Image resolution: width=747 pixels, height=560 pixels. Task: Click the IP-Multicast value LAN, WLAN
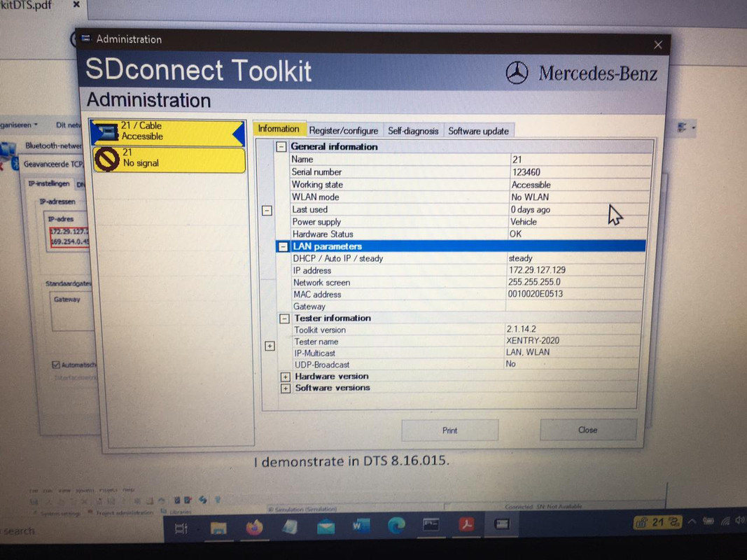coord(528,352)
